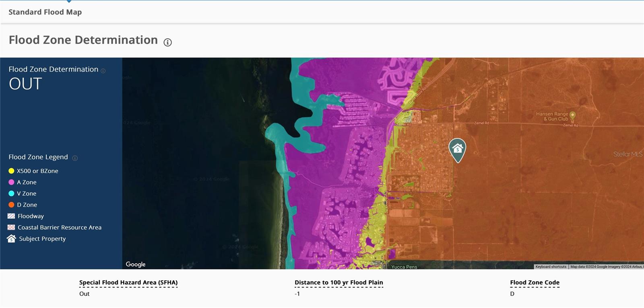Click the info icon next to Flood Zone Legend

pos(75,158)
